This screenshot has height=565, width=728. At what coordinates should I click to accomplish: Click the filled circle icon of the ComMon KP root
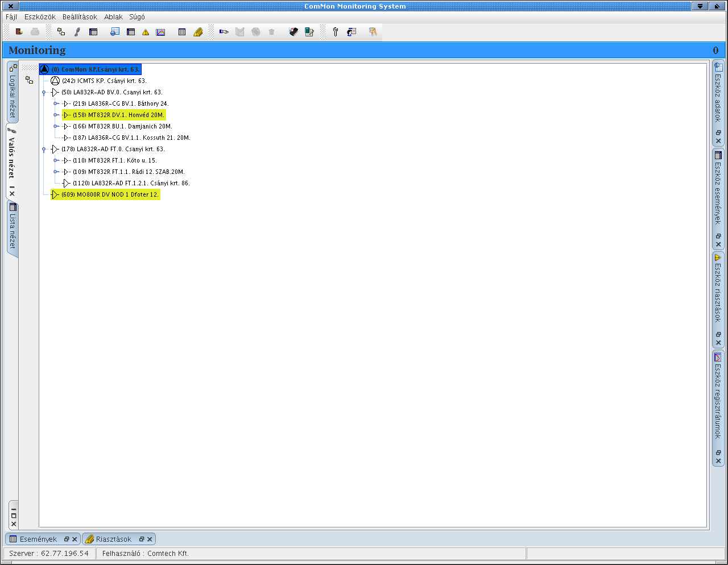tap(44, 69)
